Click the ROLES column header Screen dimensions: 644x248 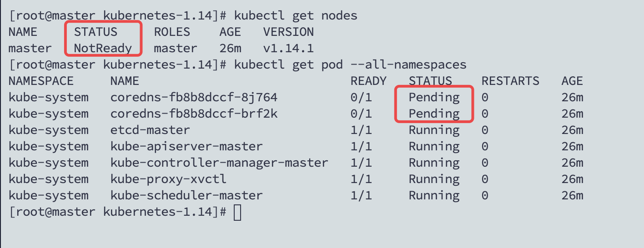pyautogui.click(x=172, y=32)
